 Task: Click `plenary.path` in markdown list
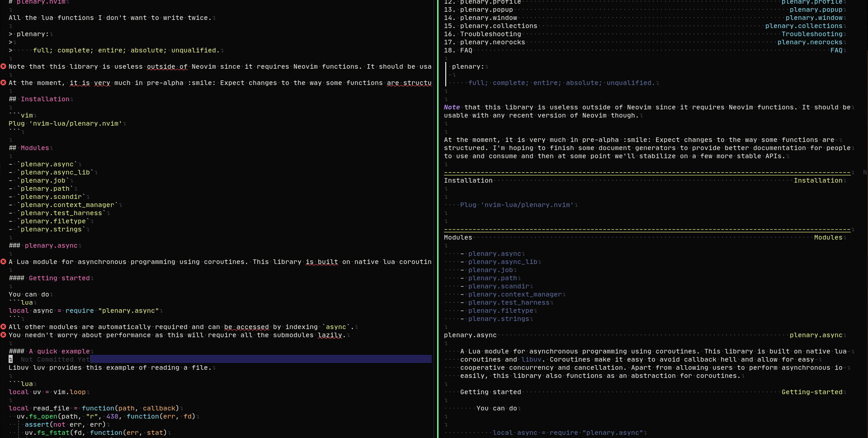[x=45, y=188]
